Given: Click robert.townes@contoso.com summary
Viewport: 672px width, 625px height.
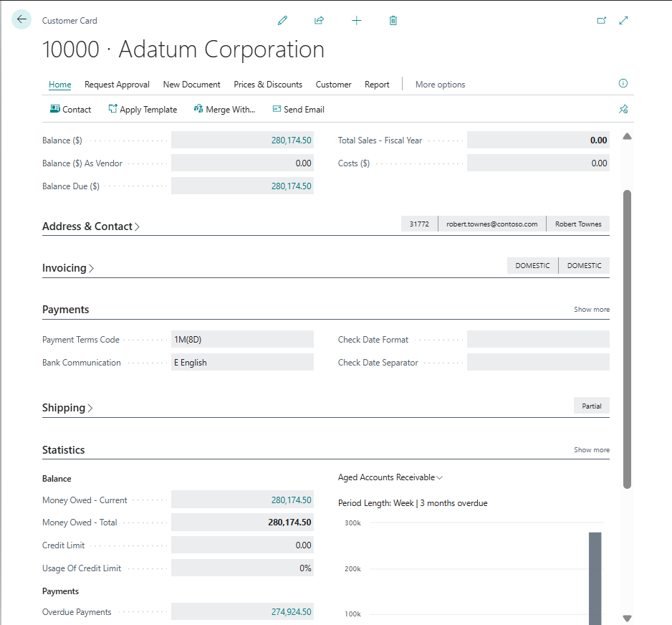Looking at the screenshot, I should (x=491, y=224).
